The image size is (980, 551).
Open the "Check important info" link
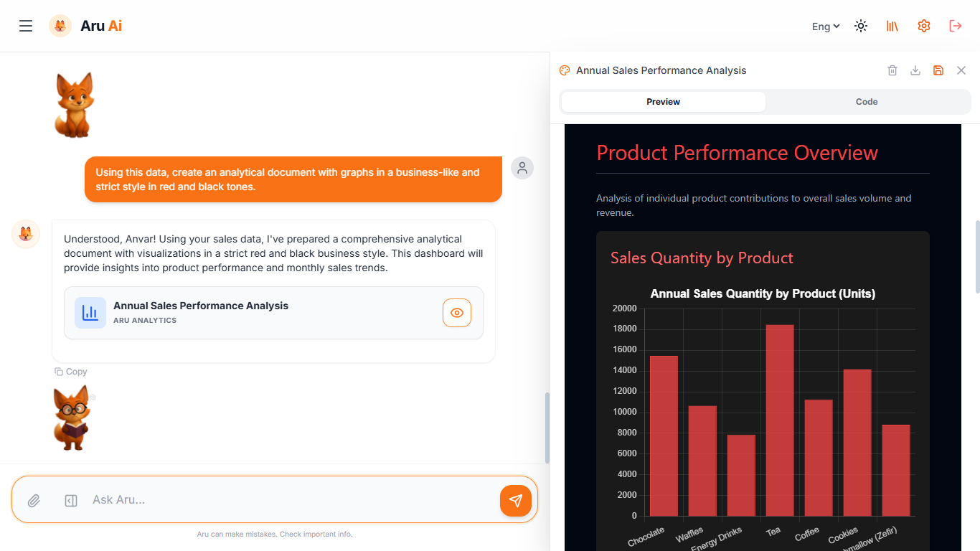(x=316, y=534)
